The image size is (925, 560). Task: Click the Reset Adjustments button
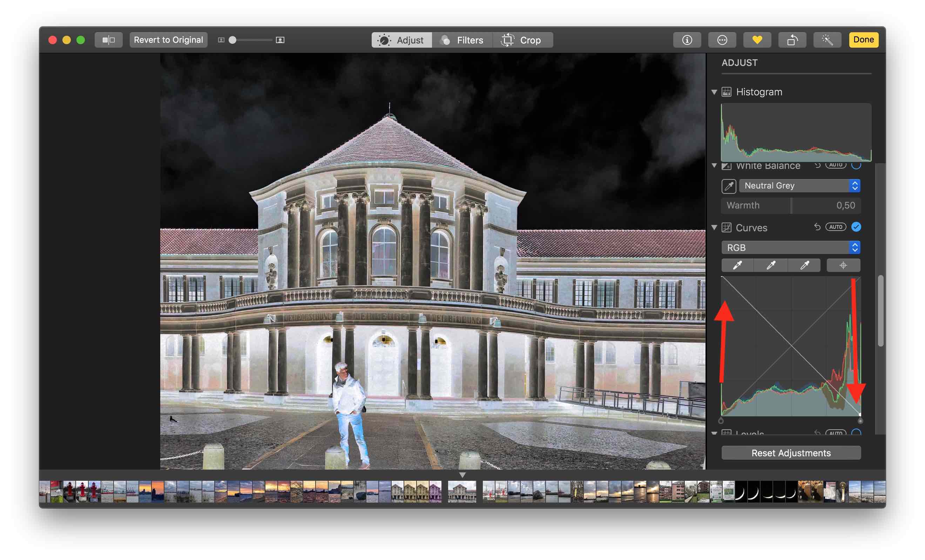tap(791, 453)
